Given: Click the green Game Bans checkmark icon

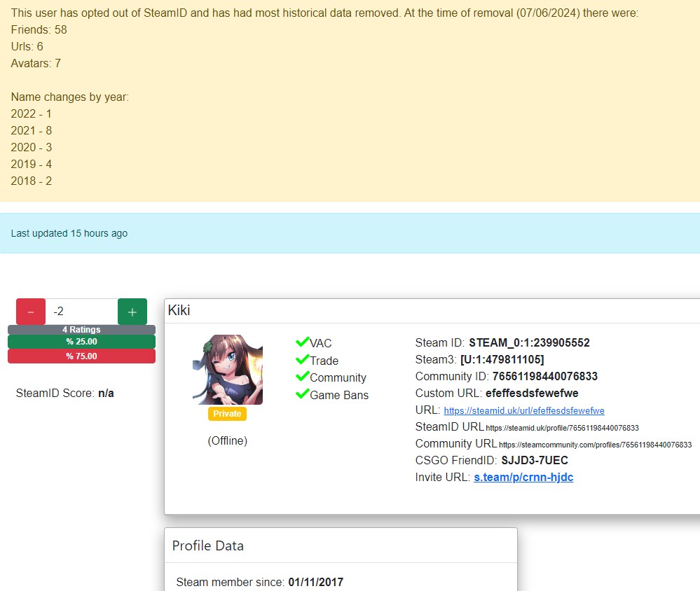Looking at the screenshot, I should coord(302,394).
